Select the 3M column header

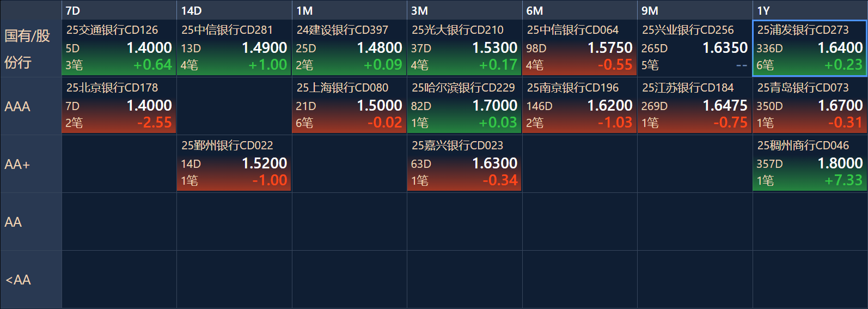[464, 10]
